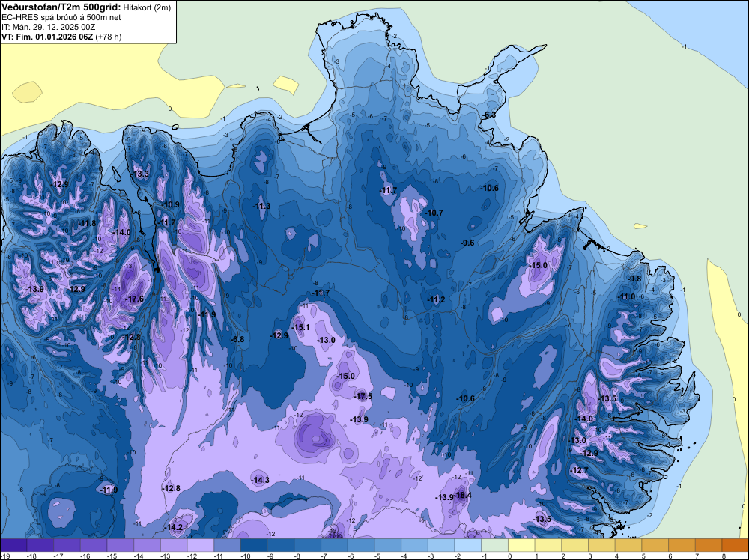
Task: Click the -12.7 temperature label
Action: pos(580,470)
